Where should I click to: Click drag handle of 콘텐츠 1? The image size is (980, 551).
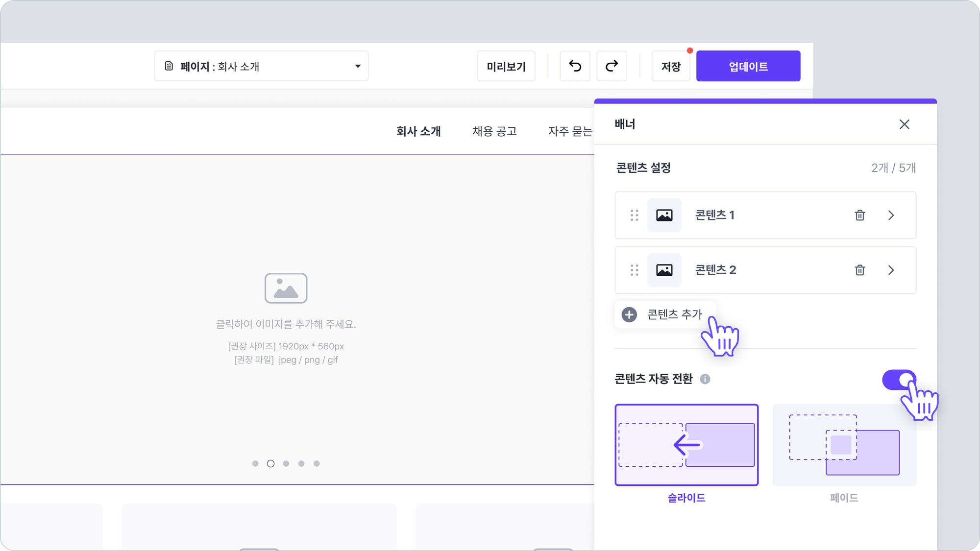[634, 216]
